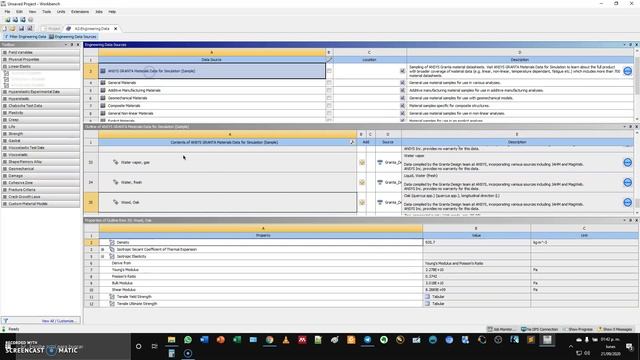Click the Save project toolbar icon
The height and width of the screenshot is (360, 640).
point(21,29)
